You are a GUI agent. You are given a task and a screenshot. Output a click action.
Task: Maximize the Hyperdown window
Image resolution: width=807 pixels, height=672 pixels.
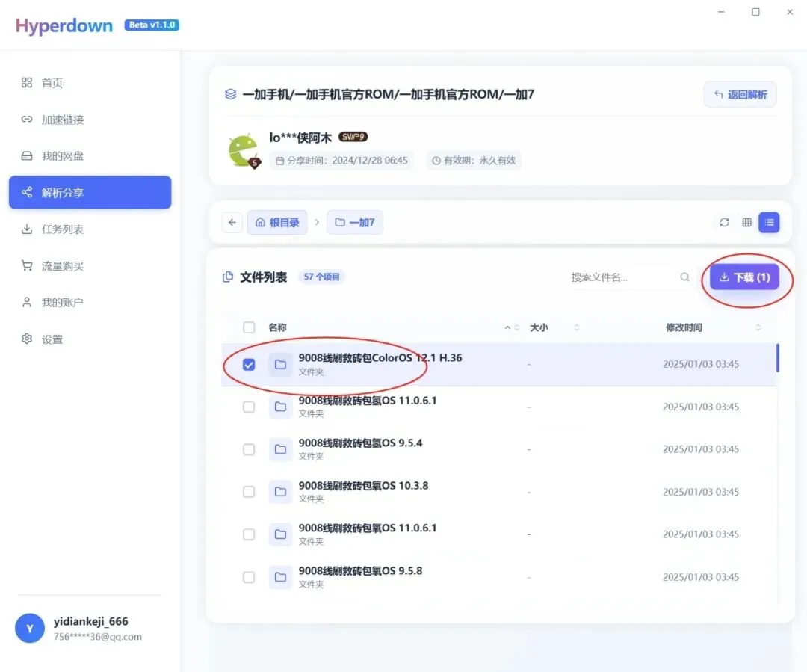755,12
